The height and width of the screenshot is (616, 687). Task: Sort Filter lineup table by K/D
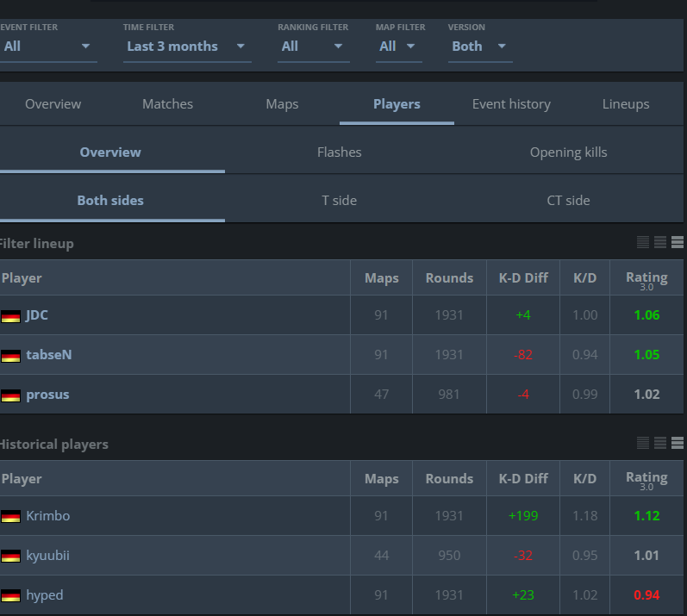pos(585,278)
